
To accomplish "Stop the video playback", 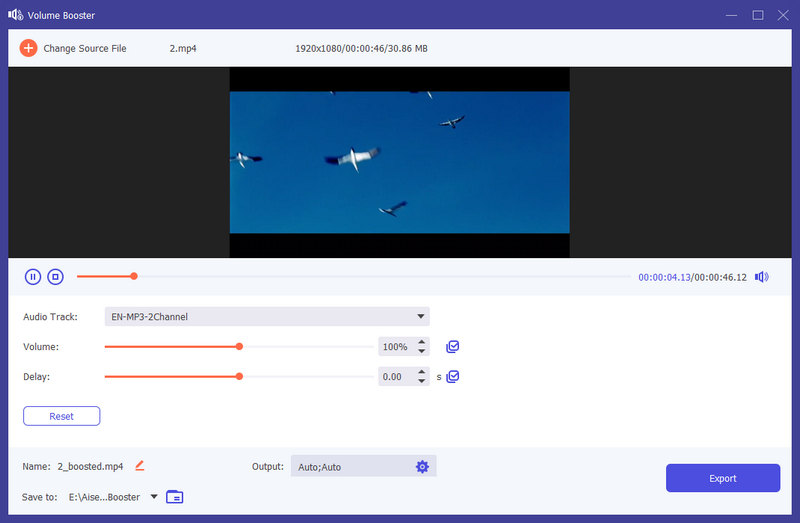I will pos(56,277).
